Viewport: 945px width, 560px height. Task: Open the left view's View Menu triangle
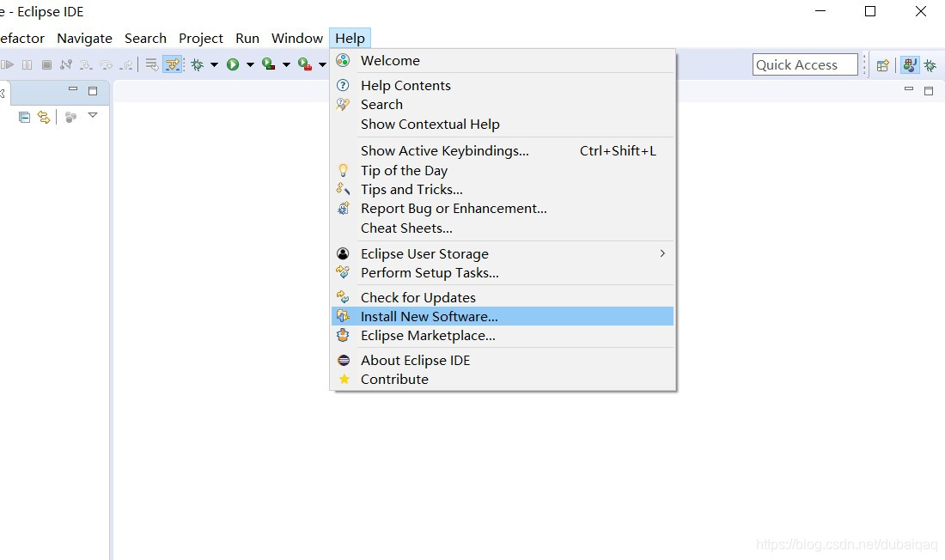(x=93, y=114)
